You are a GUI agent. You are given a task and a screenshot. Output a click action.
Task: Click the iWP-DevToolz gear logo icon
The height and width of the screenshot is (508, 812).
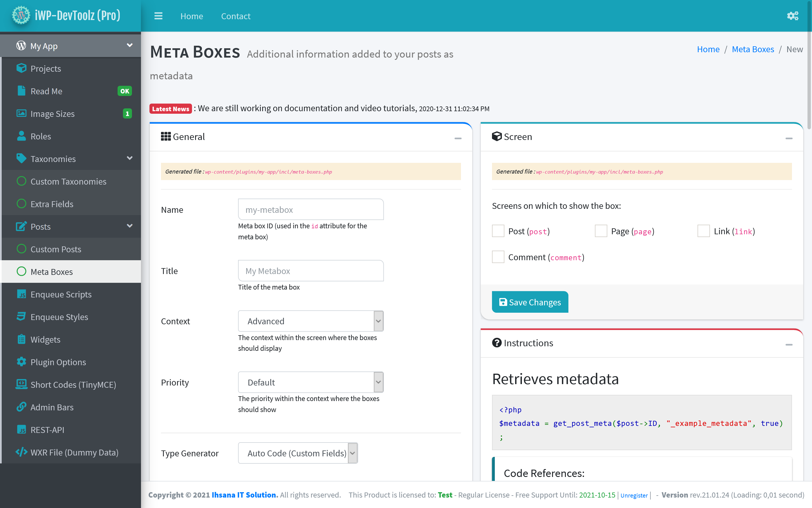click(21, 15)
